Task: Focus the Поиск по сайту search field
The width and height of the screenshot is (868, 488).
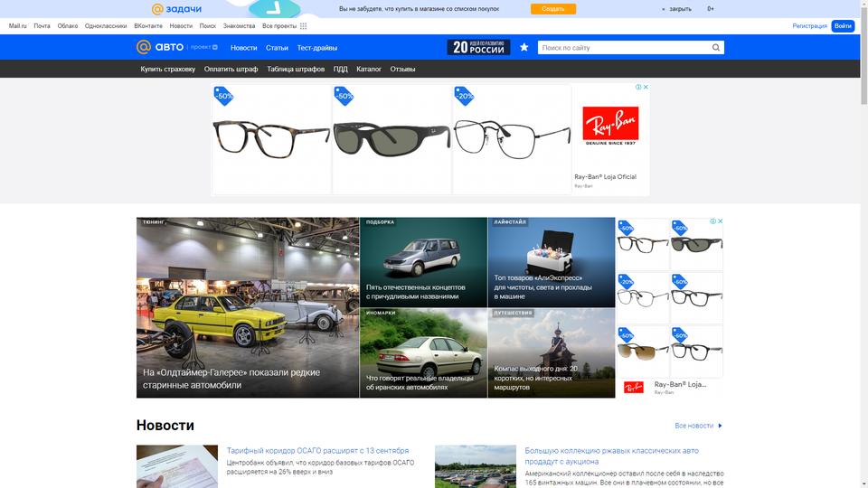Action: [x=625, y=48]
